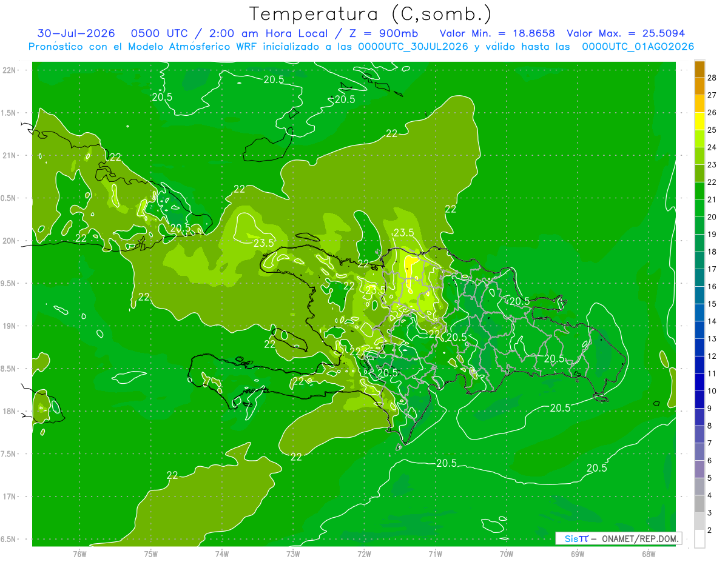Pick the yellow swatch between 25 and 26
728x562 pixels.
(x=699, y=121)
